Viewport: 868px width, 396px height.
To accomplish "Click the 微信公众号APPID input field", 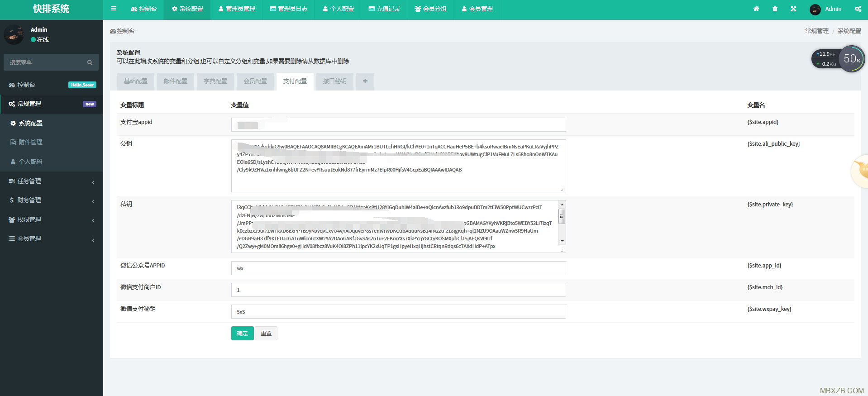I will tap(398, 268).
